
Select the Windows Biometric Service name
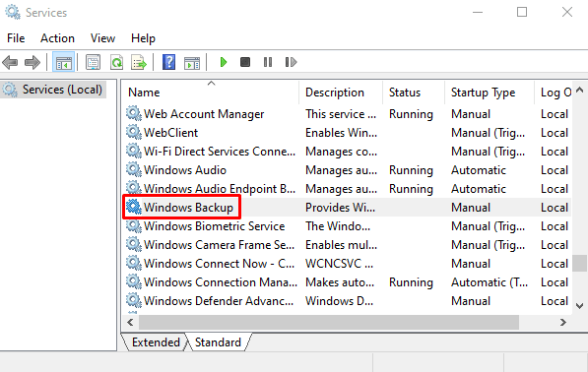(215, 226)
